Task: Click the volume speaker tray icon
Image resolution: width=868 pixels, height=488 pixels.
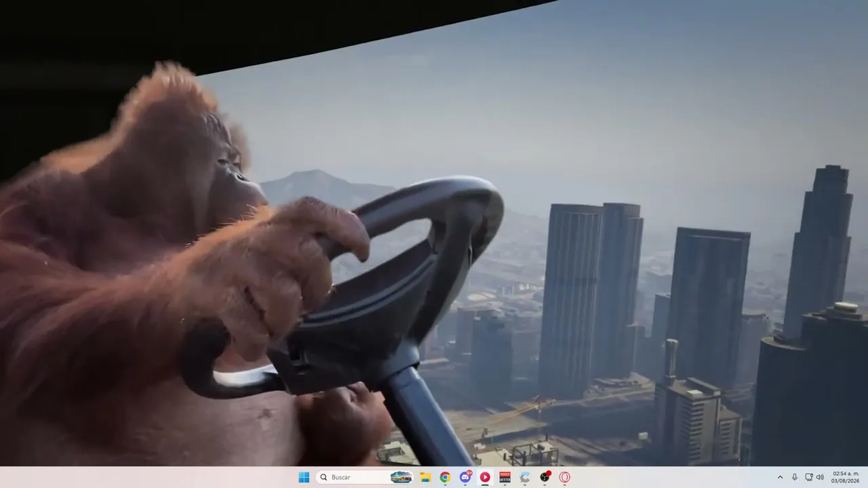Action: pos(820,477)
